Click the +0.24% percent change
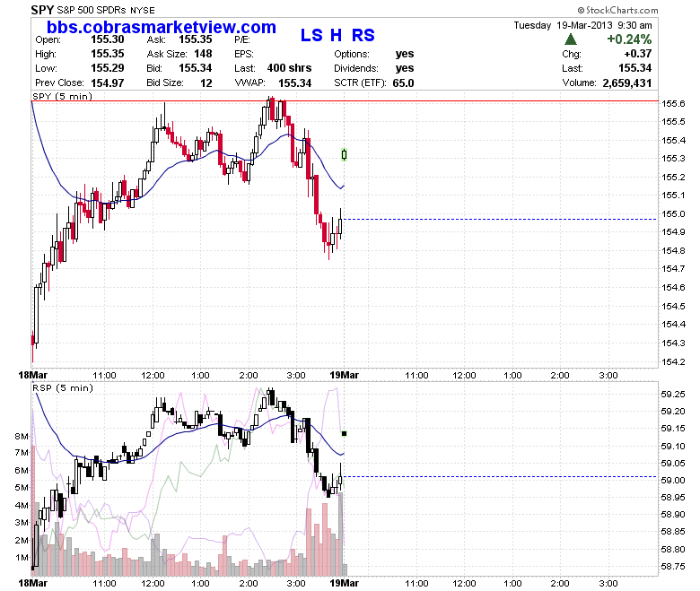The height and width of the screenshot is (591, 700). point(629,39)
